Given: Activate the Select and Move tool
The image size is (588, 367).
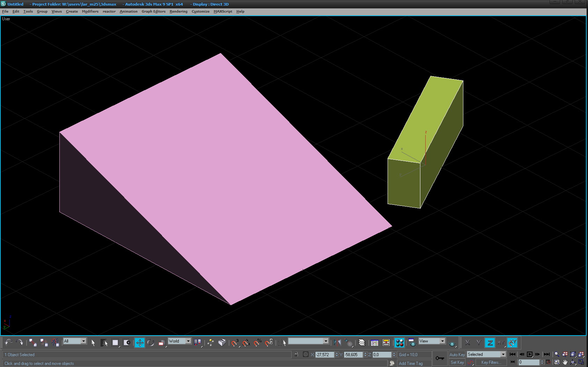Looking at the screenshot, I should pyautogui.click(x=140, y=343).
